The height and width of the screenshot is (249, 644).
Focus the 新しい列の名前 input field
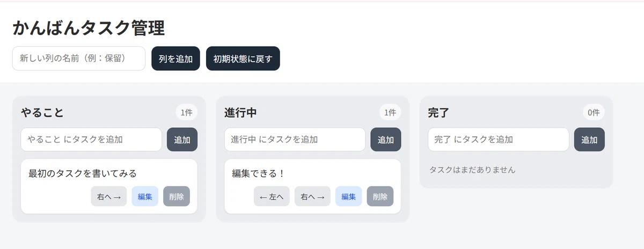click(x=79, y=58)
